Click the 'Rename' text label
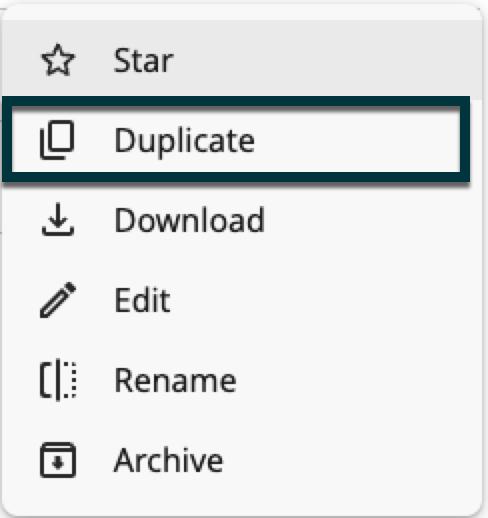This screenshot has width=488, height=518. coord(175,380)
